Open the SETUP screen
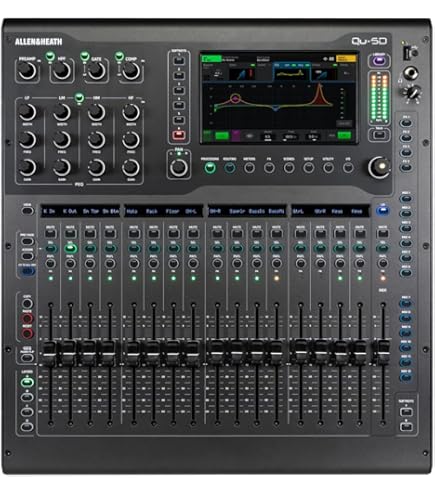Image resolution: width=435 pixels, height=495 pixels. tap(308, 168)
